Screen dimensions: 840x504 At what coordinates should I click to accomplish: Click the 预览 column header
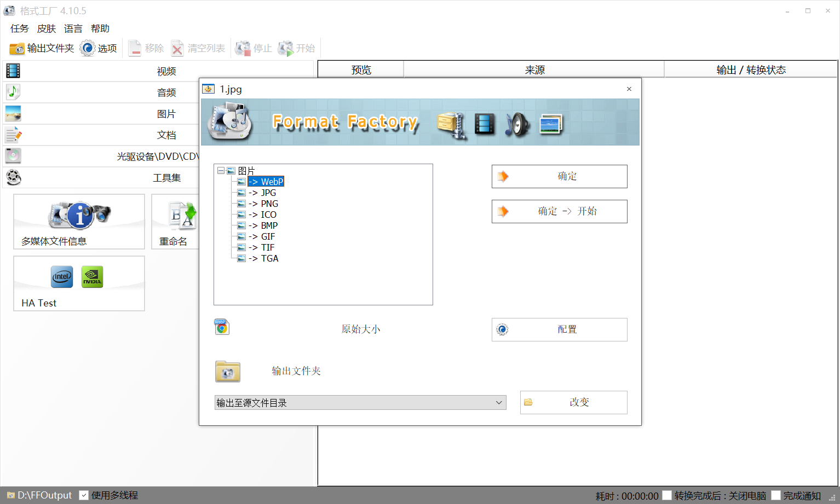pyautogui.click(x=361, y=69)
